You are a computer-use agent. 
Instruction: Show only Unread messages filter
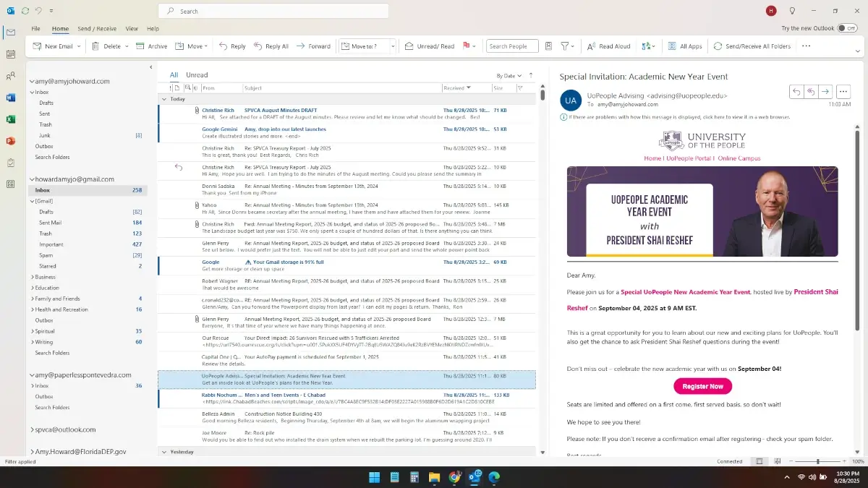[197, 75]
